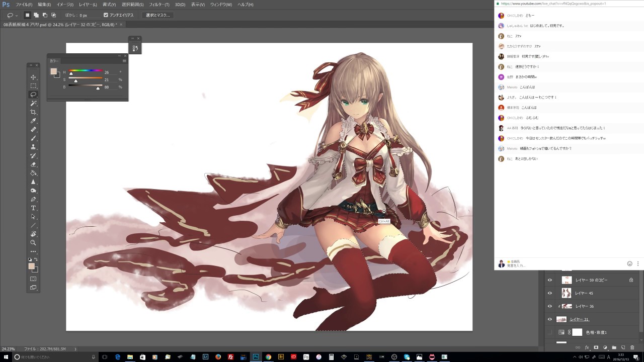Viewport: 644px width, 362px height.
Task: Open the フィルター(T) menu
Action: pyautogui.click(x=160, y=5)
